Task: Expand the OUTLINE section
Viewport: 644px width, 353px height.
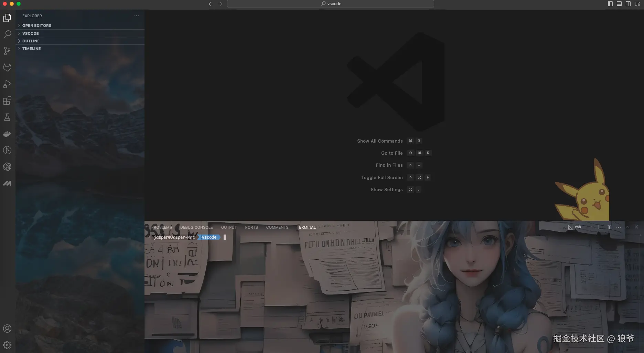Action: click(80, 41)
